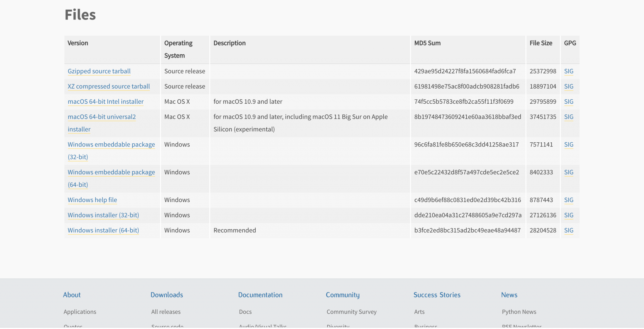Open the macOS 64-bit universal2 installer link

(102, 117)
